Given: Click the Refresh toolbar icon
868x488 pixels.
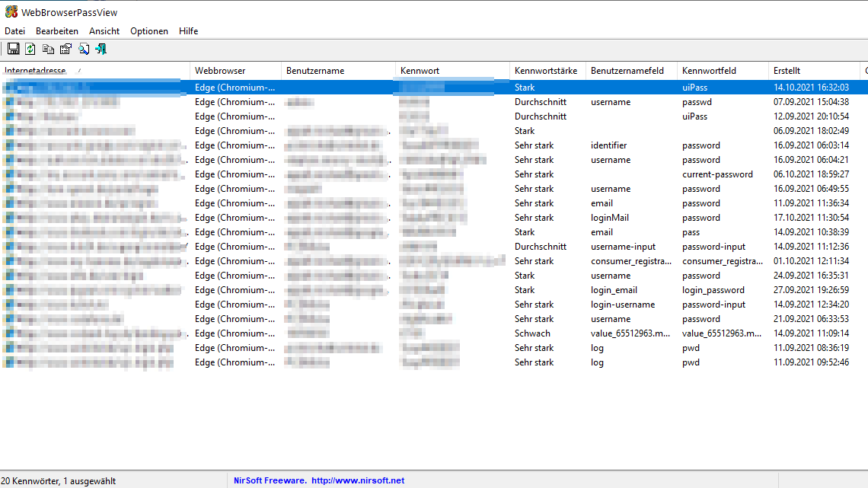Looking at the screenshot, I should click(30, 49).
